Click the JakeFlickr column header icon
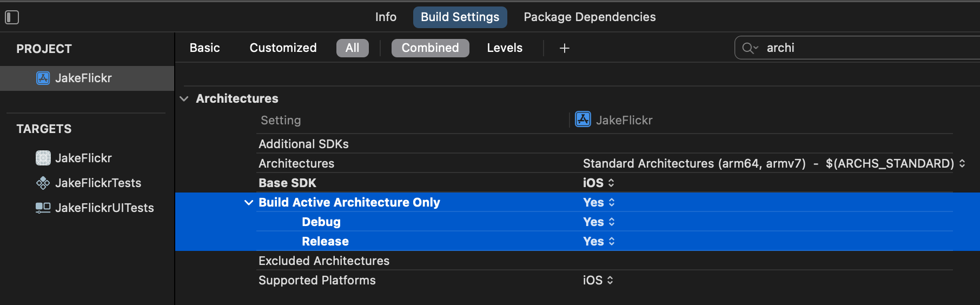Viewport: 980px width, 305px height. click(582, 119)
